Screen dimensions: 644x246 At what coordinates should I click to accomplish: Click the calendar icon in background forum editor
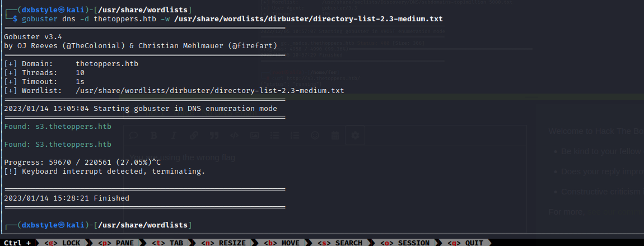pos(335,136)
